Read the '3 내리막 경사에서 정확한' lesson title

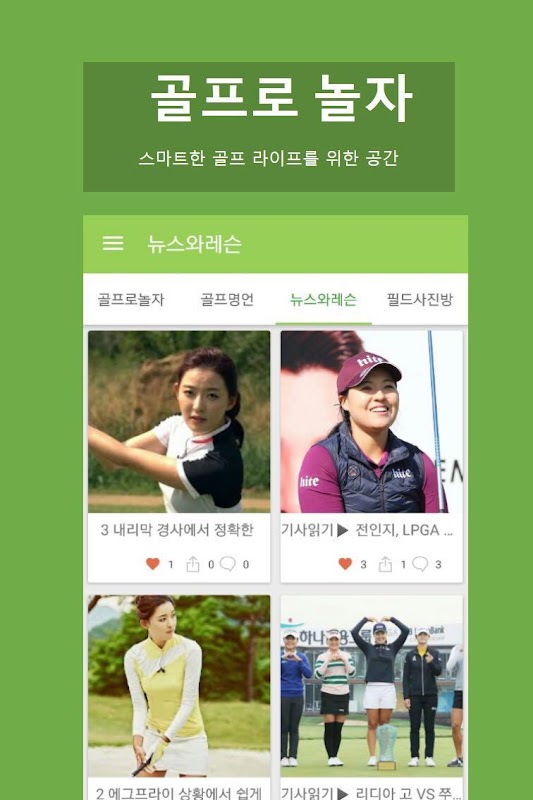pos(177,530)
